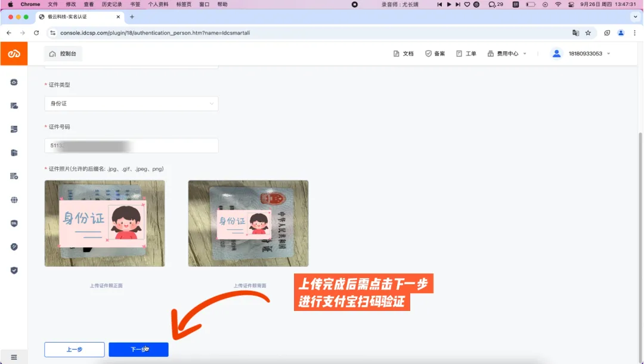The height and width of the screenshot is (364, 644).
Task: Click the checkmark shield sidebar icon
Action: click(x=14, y=270)
